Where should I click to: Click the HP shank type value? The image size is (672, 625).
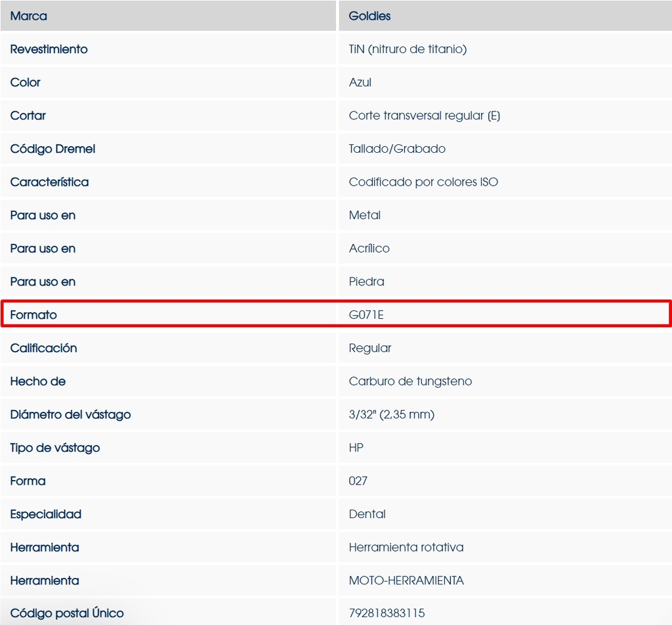tap(356, 448)
